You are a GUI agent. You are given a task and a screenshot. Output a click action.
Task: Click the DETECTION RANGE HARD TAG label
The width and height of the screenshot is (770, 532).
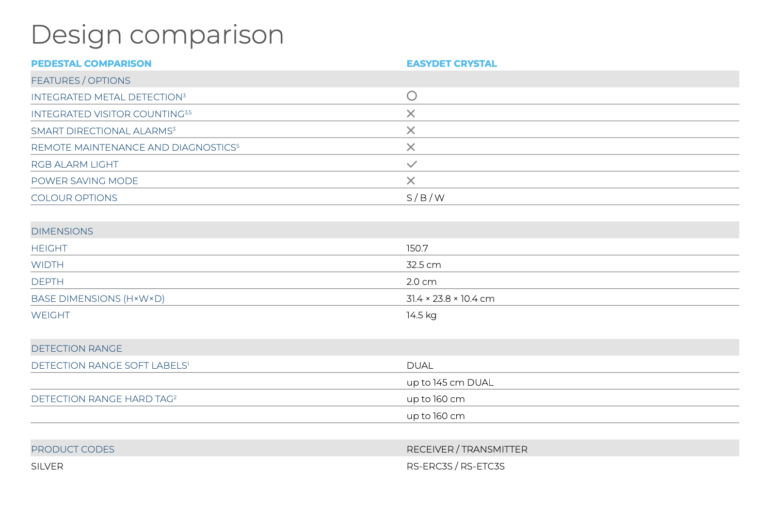tap(104, 399)
